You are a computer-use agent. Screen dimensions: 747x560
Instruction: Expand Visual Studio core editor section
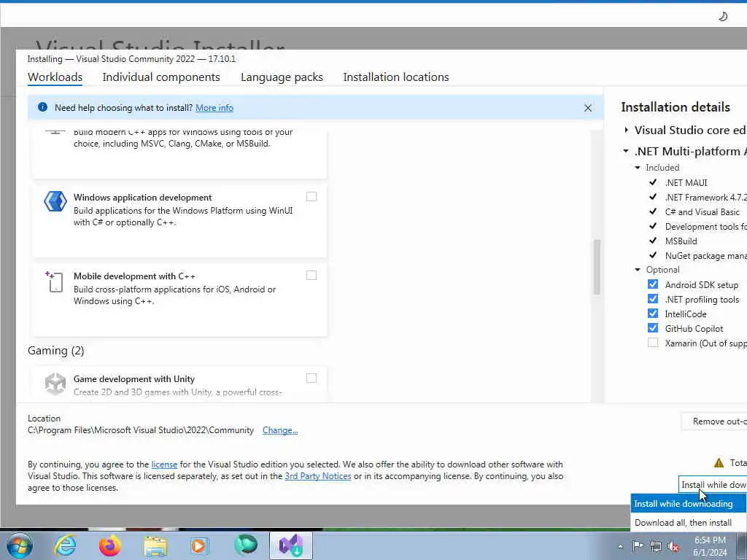pos(626,130)
